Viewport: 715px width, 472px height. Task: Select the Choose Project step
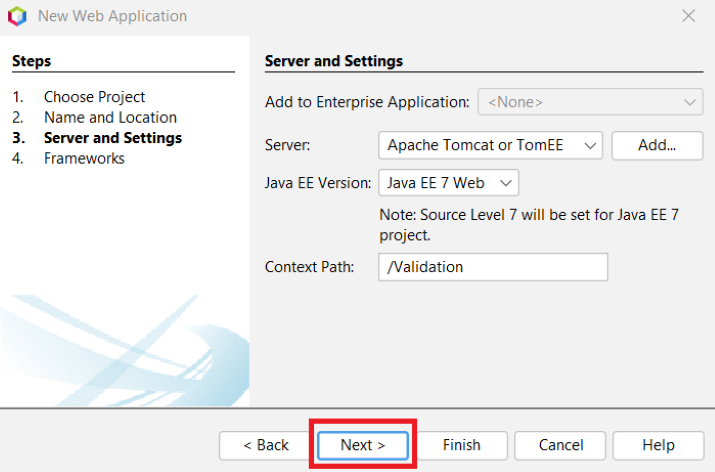pos(94,97)
